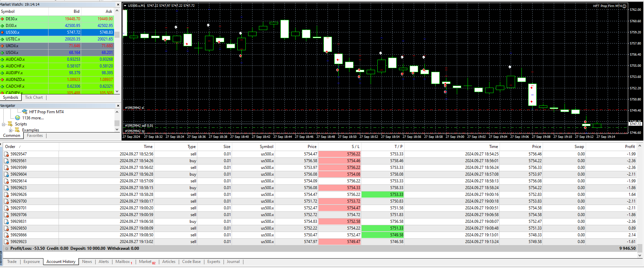Screen dimensions: 644x268
Task: Open the Journal tab
Action: click(233, 262)
